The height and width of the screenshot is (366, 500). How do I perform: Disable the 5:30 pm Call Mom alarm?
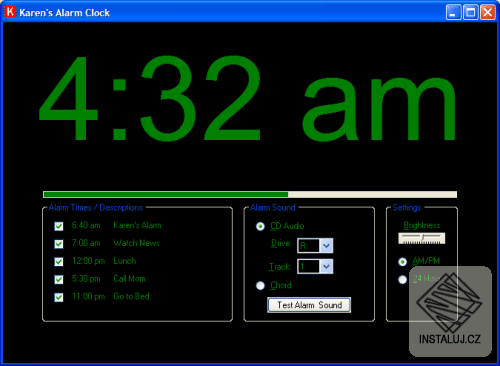(x=59, y=279)
